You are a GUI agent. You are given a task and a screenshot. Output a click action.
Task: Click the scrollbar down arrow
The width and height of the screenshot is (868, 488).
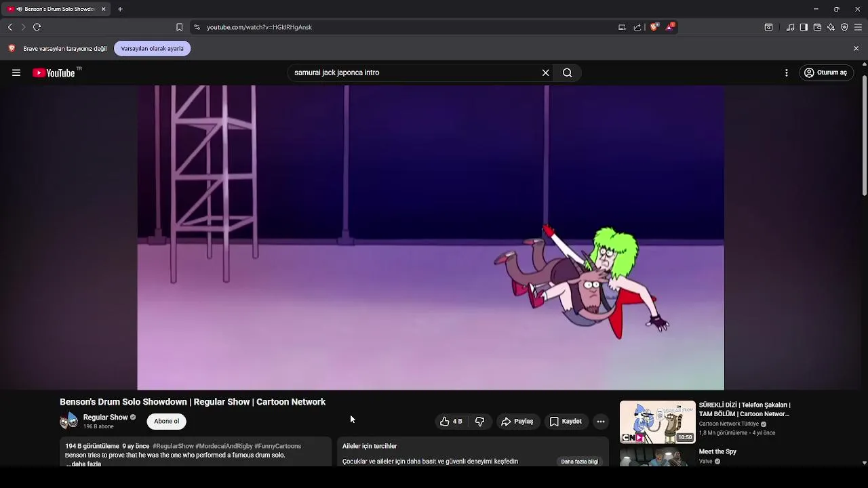[x=864, y=463]
